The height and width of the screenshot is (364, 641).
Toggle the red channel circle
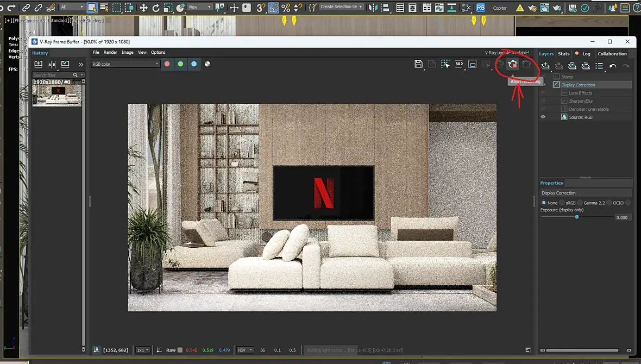click(x=167, y=64)
